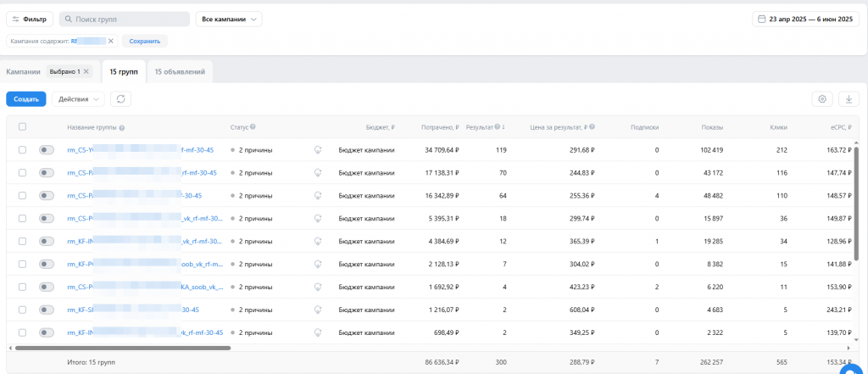Remove the campaign filter chip with X
This screenshot has height=374, width=868.
111,41
